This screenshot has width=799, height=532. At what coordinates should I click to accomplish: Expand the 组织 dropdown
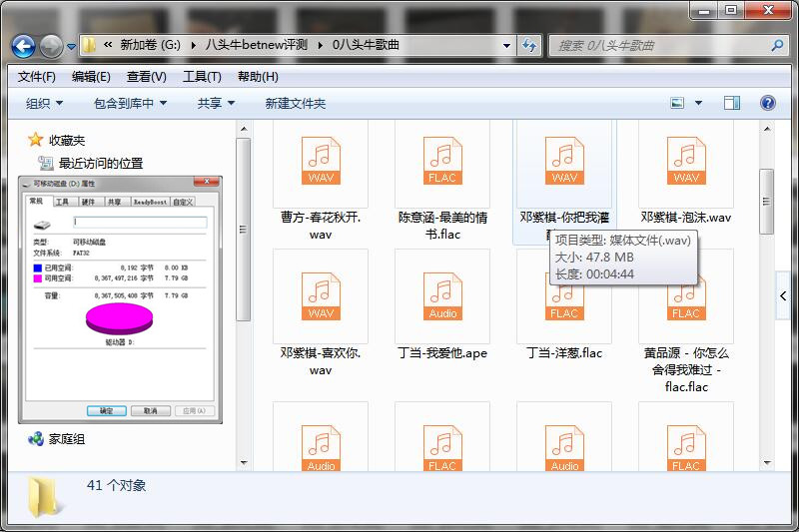[x=44, y=104]
